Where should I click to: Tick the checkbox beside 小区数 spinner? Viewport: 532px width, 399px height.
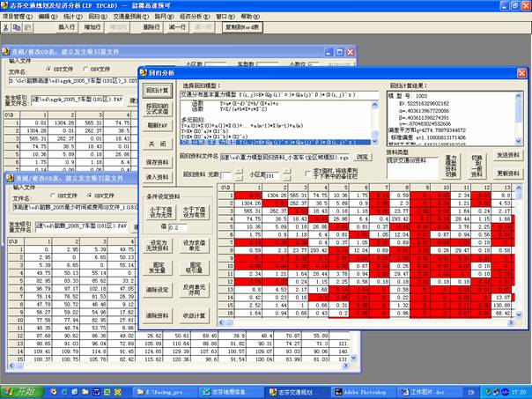point(307,174)
